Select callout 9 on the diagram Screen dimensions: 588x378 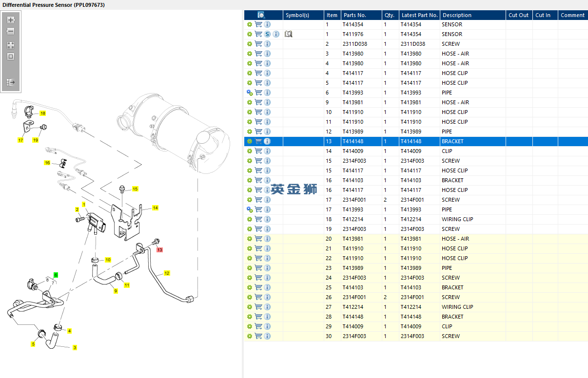[x=116, y=291]
